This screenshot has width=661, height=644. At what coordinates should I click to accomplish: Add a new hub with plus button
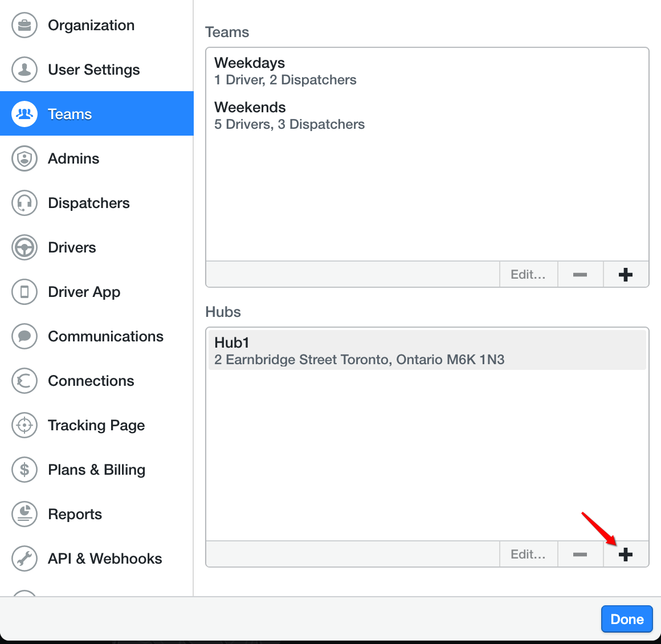[626, 554]
